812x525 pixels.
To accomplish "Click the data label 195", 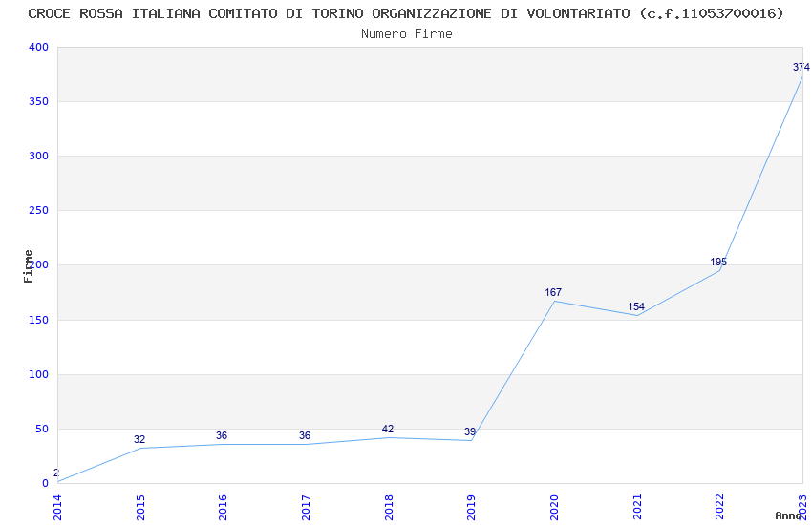I will pos(718,262).
